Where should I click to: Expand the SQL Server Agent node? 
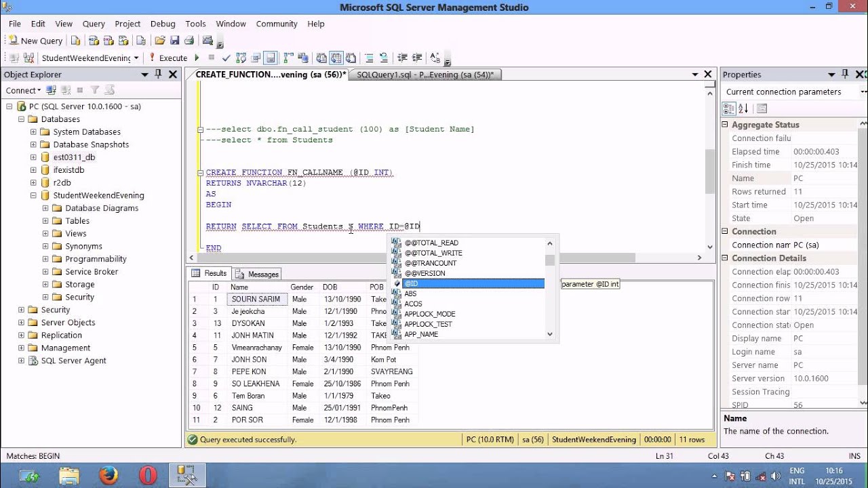pos(21,361)
